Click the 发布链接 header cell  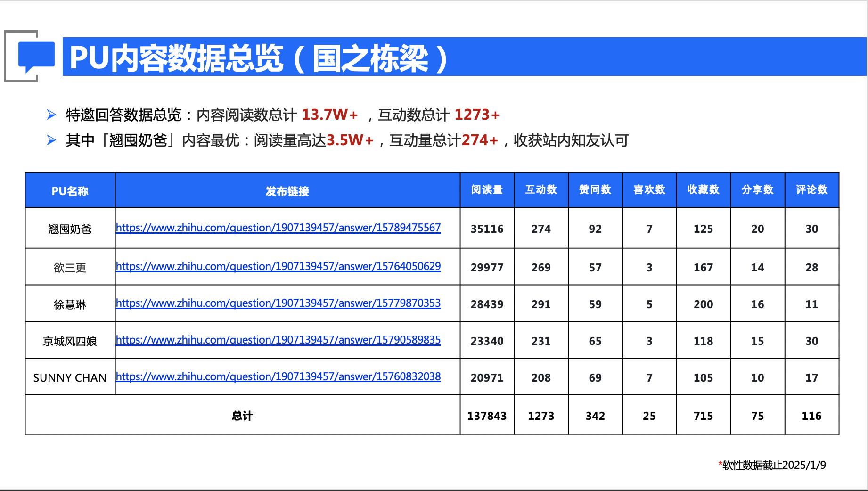287,191
